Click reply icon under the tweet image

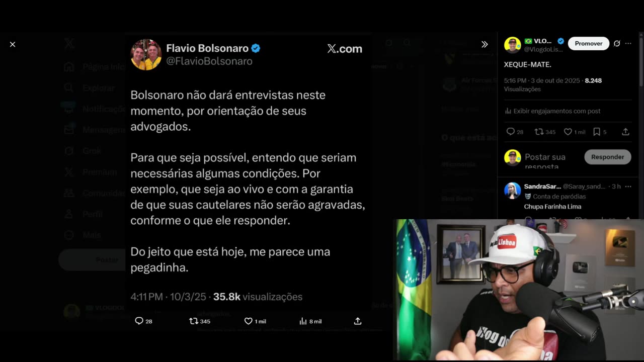click(x=139, y=321)
